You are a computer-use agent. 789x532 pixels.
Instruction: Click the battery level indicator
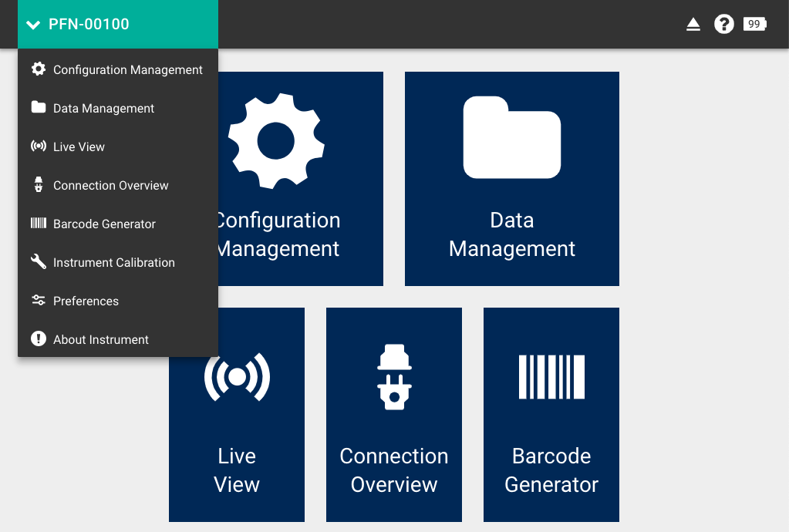(x=754, y=25)
